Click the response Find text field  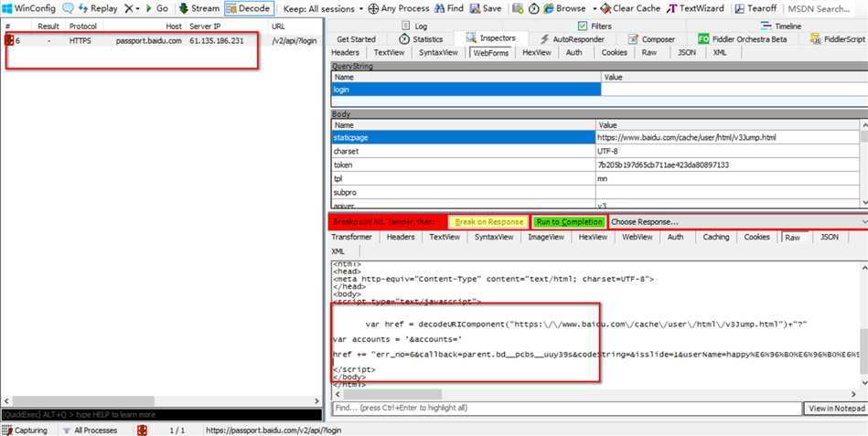565,408
